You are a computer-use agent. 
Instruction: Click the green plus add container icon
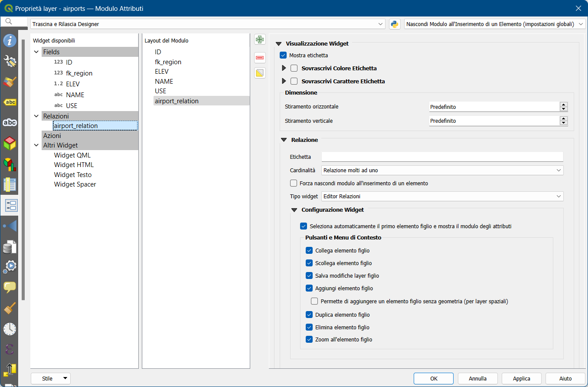(260, 39)
